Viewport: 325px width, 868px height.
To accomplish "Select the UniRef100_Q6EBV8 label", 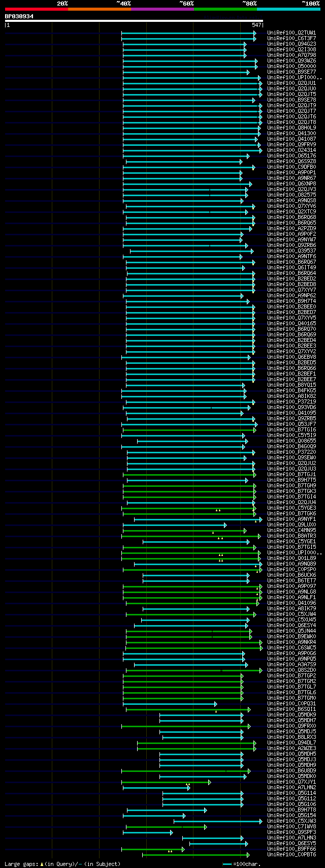I will click(x=291, y=357).
